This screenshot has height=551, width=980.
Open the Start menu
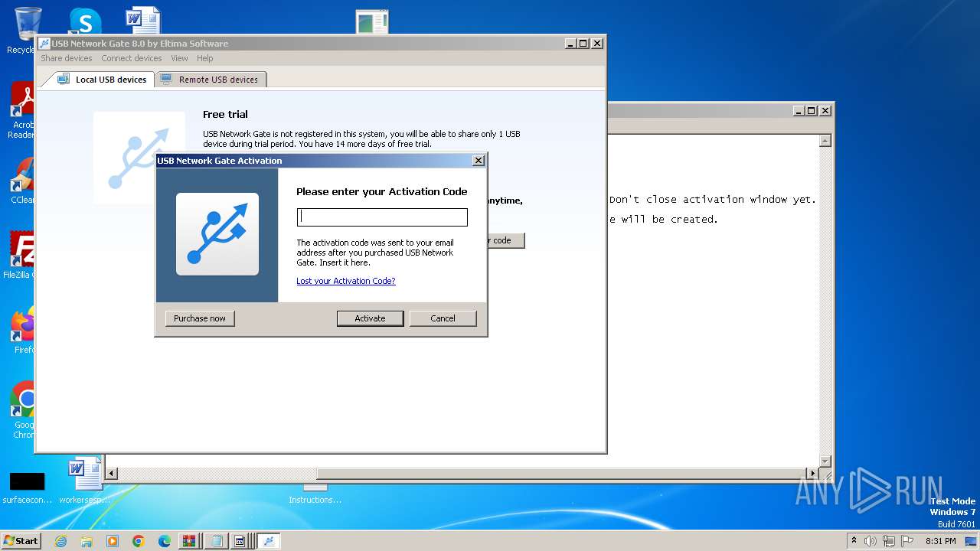coord(21,541)
